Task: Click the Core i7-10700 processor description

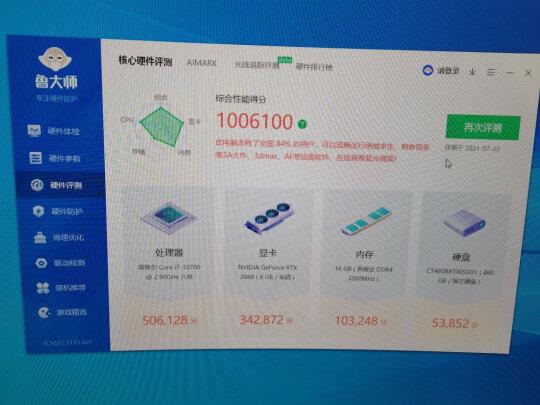Action: tap(169, 272)
